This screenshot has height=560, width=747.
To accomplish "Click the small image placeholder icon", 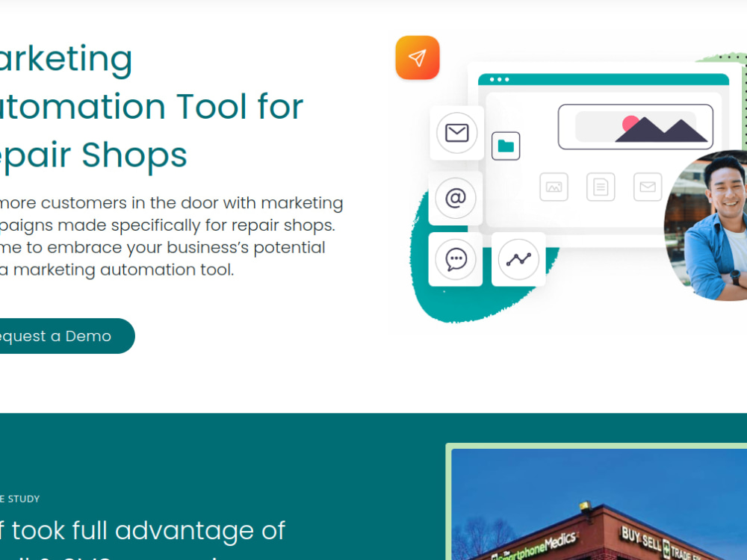I will (x=554, y=187).
